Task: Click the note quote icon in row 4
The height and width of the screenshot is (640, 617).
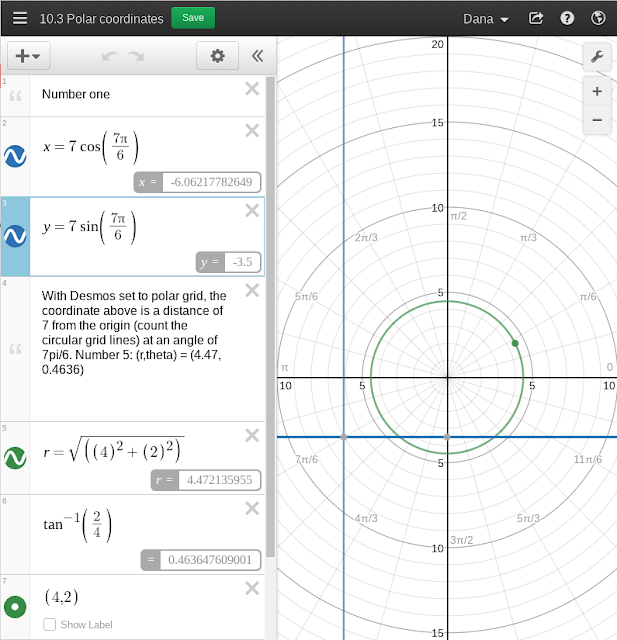Action: coord(15,349)
